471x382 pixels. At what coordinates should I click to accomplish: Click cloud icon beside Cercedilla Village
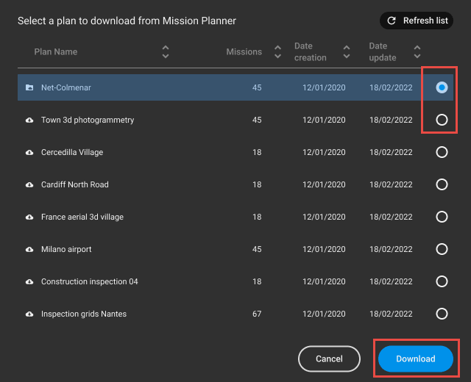click(x=30, y=152)
